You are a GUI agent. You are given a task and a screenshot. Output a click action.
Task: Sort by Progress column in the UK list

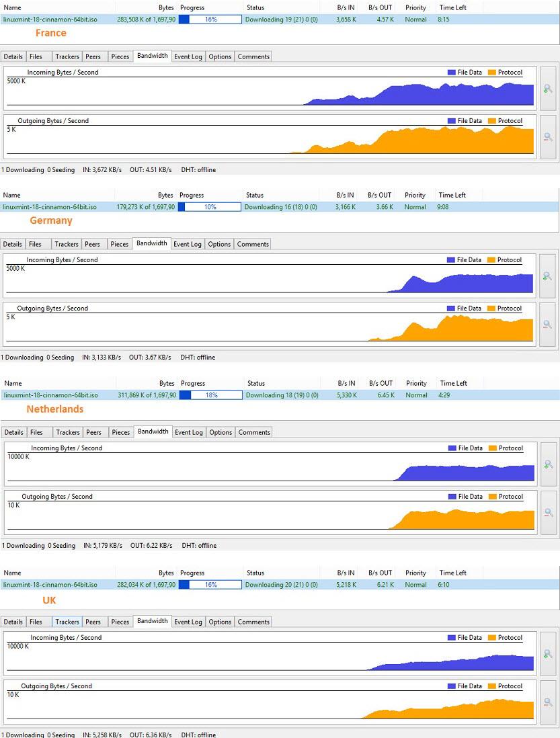[x=210, y=573]
